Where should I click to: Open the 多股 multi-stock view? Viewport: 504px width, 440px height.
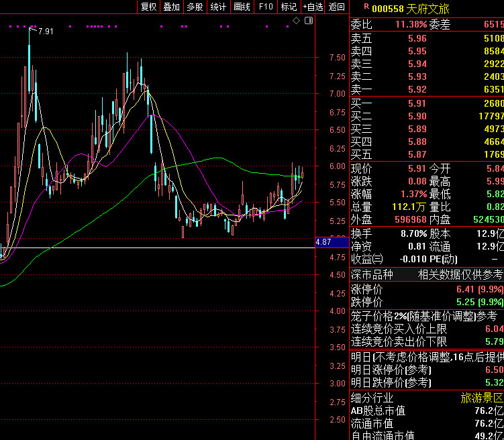tap(195, 7)
